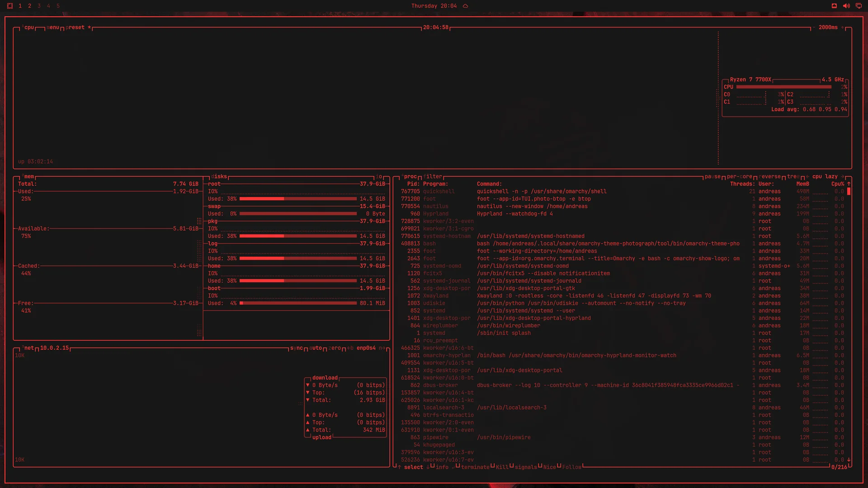Viewport: 868px width, 488px height.
Task: Toggle pause in the proc box
Action: [x=712, y=177]
